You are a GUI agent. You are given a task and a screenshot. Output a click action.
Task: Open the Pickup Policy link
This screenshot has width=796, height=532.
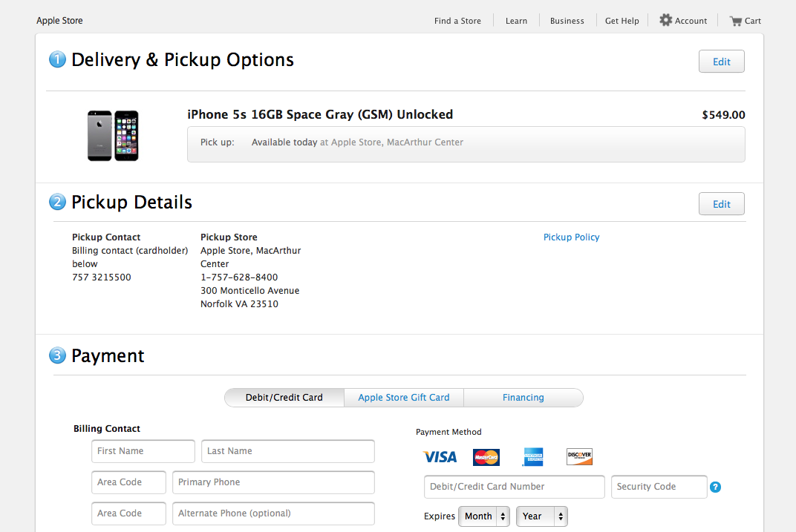[x=571, y=237]
